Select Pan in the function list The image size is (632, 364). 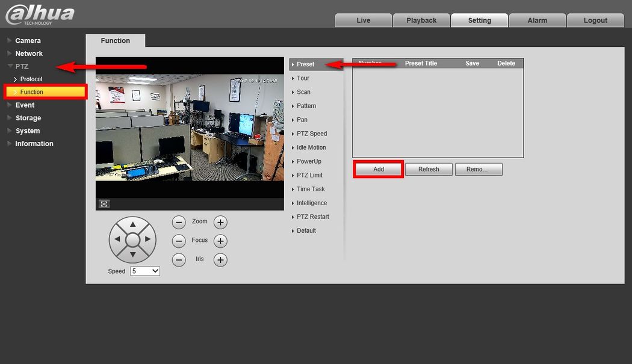point(302,120)
